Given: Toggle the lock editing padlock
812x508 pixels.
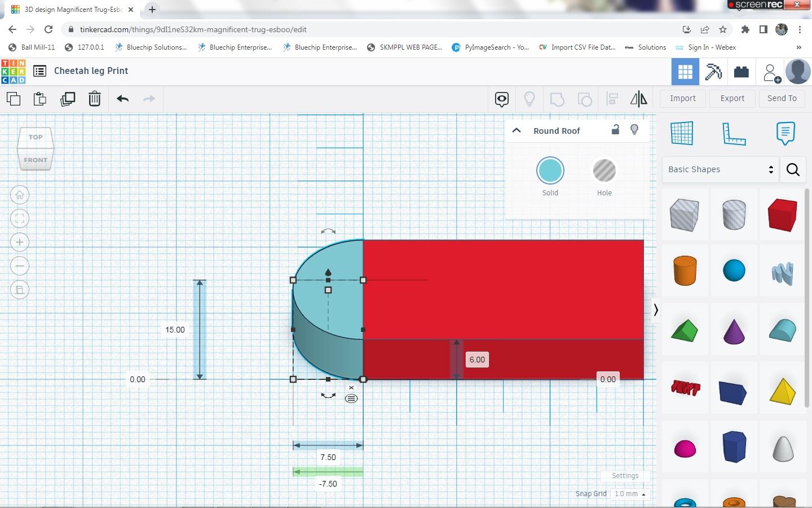Looking at the screenshot, I should (x=615, y=130).
